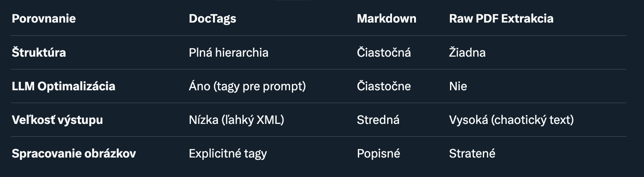The width and height of the screenshot is (644, 177).
Task: Select the Spracovanie obrázkov row label
Action: click(74, 154)
